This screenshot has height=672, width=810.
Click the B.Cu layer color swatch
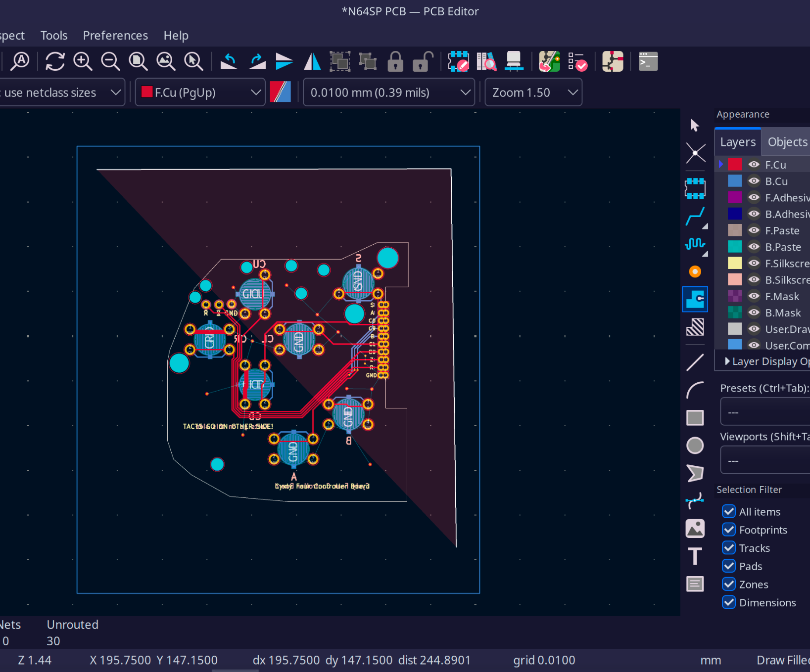click(x=735, y=181)
